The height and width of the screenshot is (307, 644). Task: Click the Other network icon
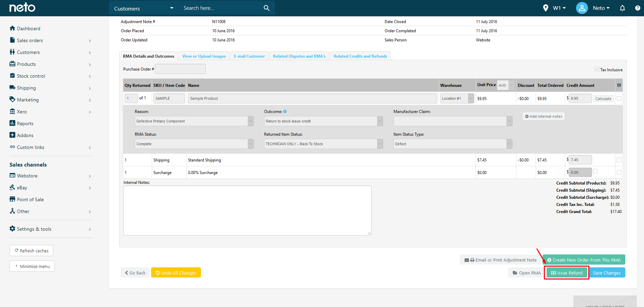point(13,211)
